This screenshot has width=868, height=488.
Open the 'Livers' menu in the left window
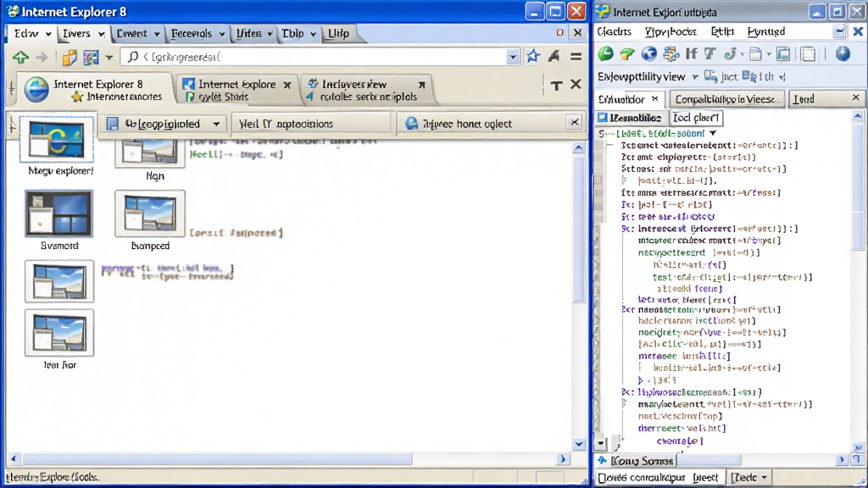pos(83,34)
